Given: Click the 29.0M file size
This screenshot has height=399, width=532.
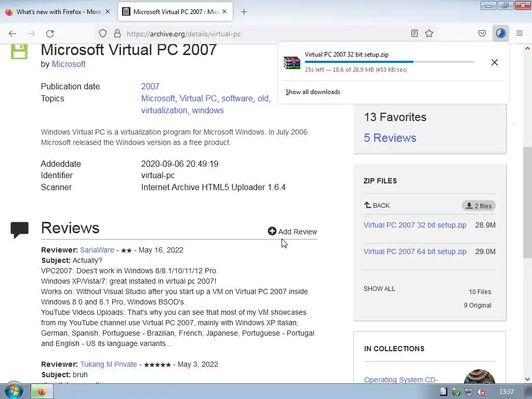Looking at the screenshot, I should click(x=485, y=251).
